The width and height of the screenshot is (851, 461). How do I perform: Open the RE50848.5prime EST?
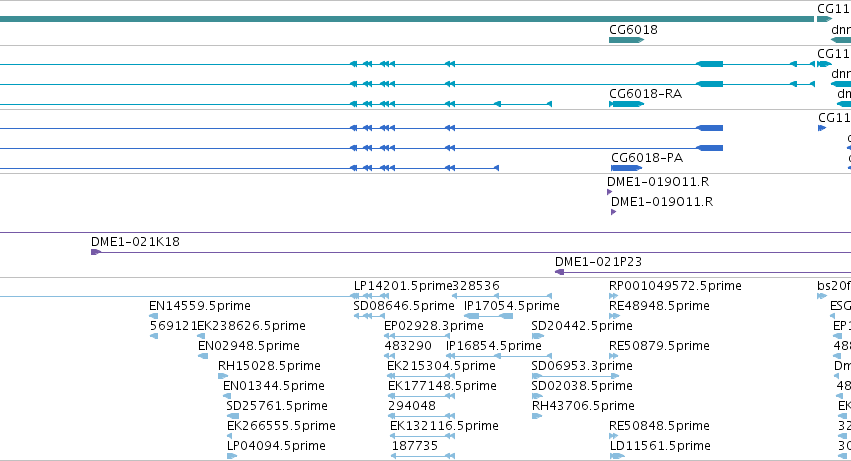click(659, 426)
